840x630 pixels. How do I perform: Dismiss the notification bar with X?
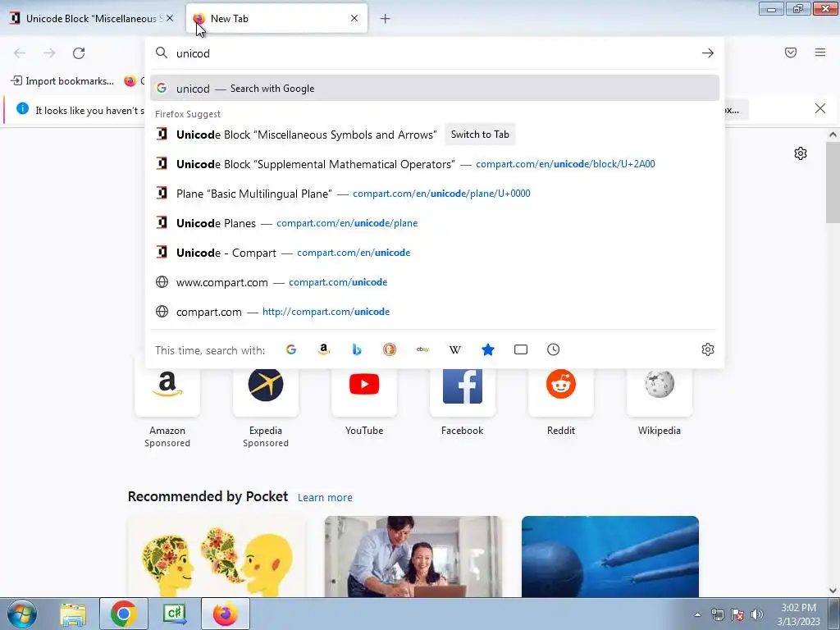[x=820, y=109]
